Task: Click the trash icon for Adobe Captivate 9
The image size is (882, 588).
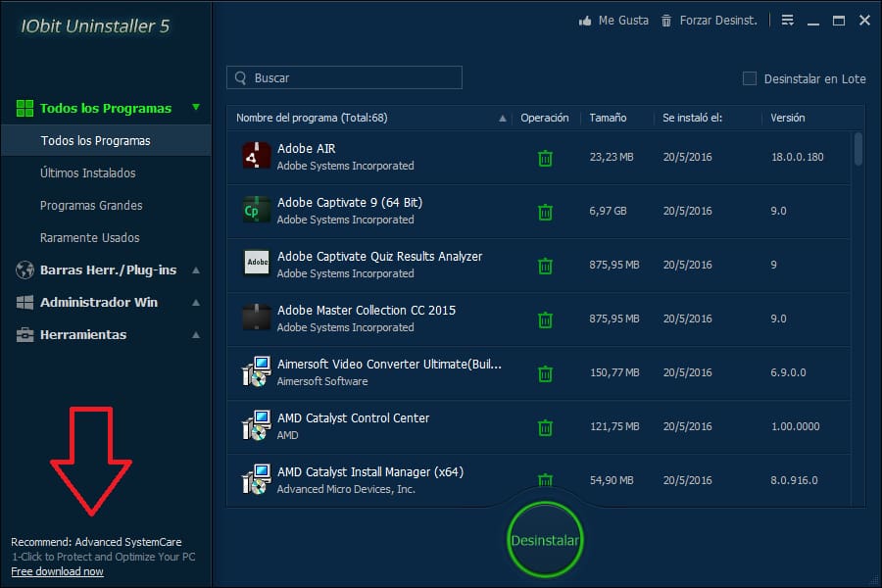Action: point(545,212)
